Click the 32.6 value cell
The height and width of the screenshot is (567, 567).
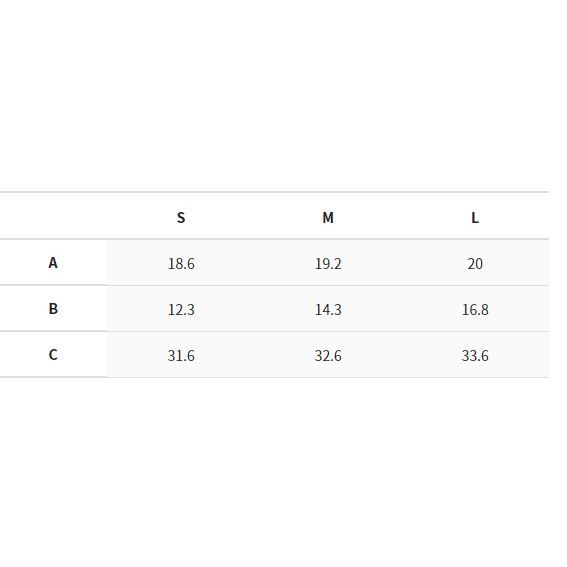[x=328, y=354]
